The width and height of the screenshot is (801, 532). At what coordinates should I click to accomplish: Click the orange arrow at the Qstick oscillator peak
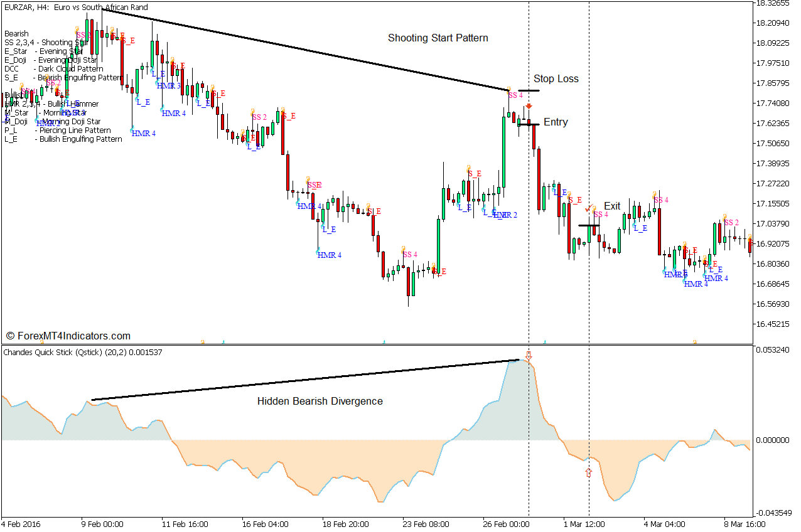point(529,356)
